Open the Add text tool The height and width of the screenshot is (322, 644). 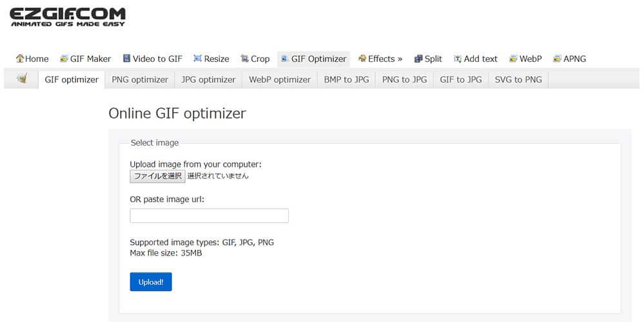click(476, 59)
